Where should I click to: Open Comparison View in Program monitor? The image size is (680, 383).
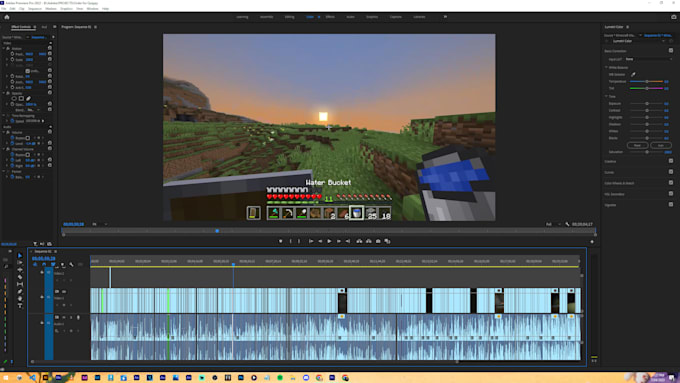(387, 241)
